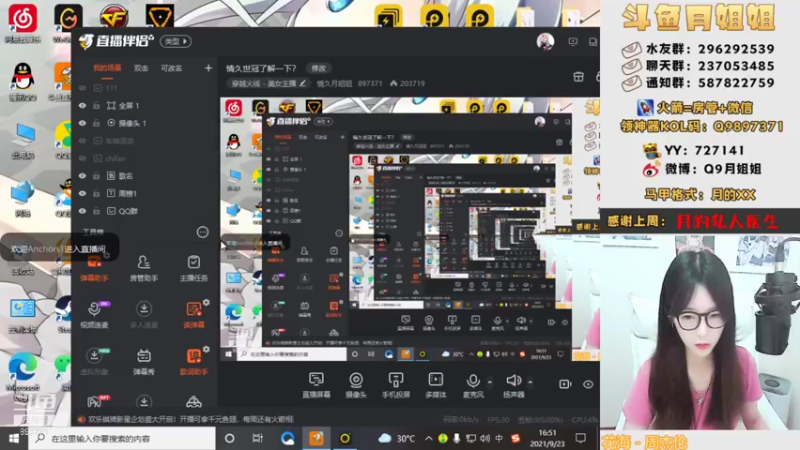Open the PK tool icon
The width and height of the screenshot is (800, 450).
point(94,402)
